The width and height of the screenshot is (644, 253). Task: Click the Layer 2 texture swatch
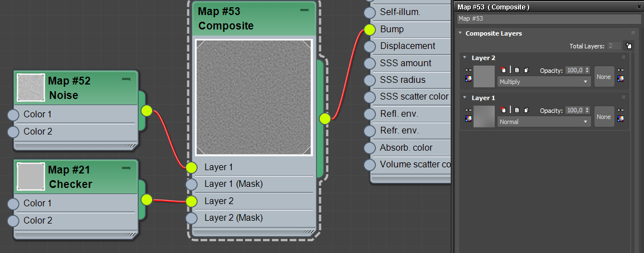pos(484,76)
